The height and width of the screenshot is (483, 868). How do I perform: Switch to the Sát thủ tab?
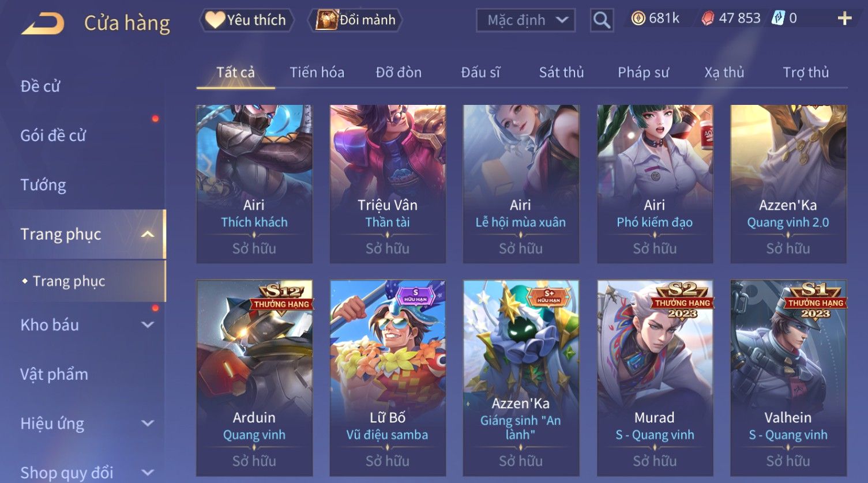[561, 72]
